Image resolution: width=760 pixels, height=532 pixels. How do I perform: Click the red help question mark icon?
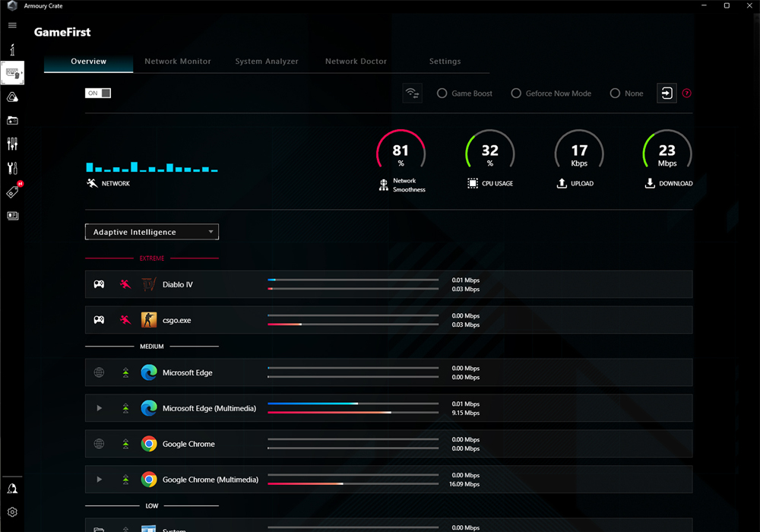[687, 93]
